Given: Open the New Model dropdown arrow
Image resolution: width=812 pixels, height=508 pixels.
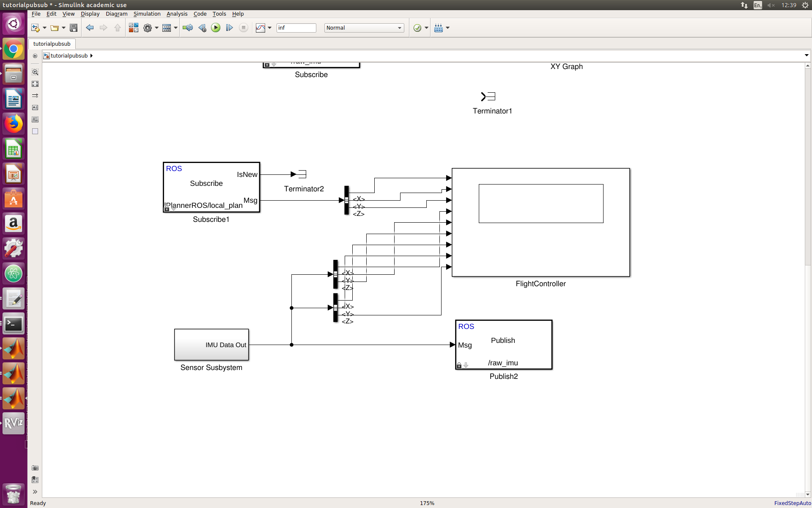Looking at the screenshot, I should click(x=44, y=28).
